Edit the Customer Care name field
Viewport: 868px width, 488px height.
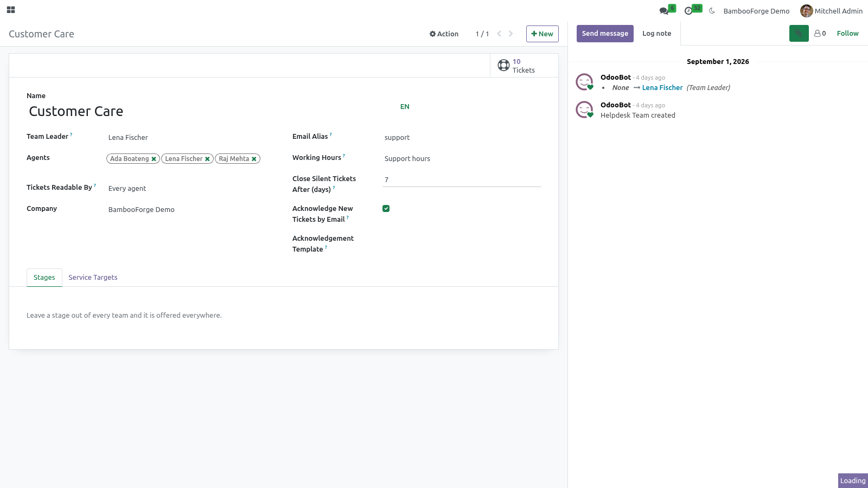point(212,111)
